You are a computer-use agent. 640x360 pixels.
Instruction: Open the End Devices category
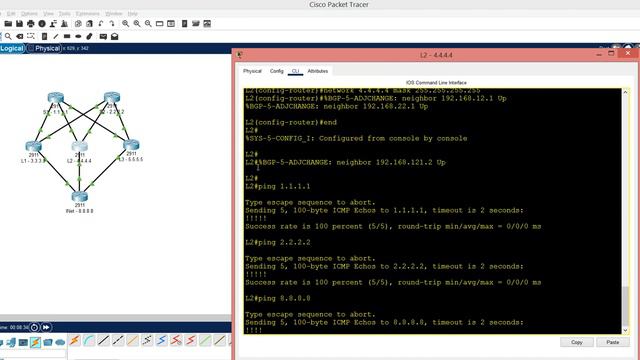pos(11,342)
